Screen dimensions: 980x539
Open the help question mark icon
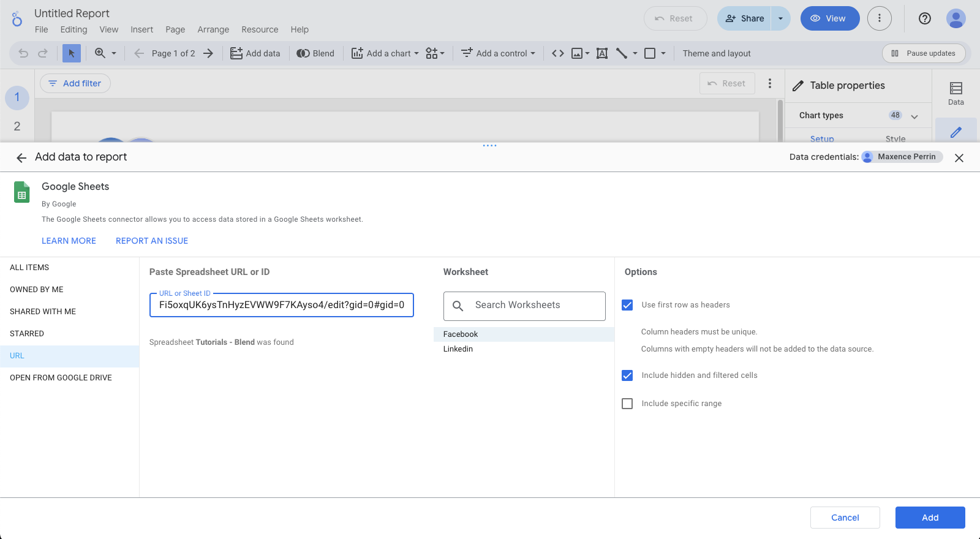(x=925, y=18)
